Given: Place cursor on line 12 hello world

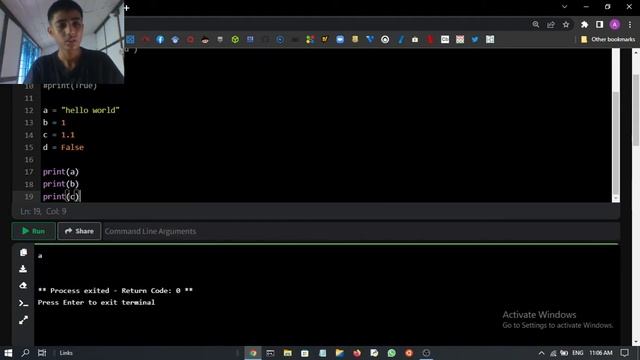Looking at the screenshot, I should [x=81, y=110].
